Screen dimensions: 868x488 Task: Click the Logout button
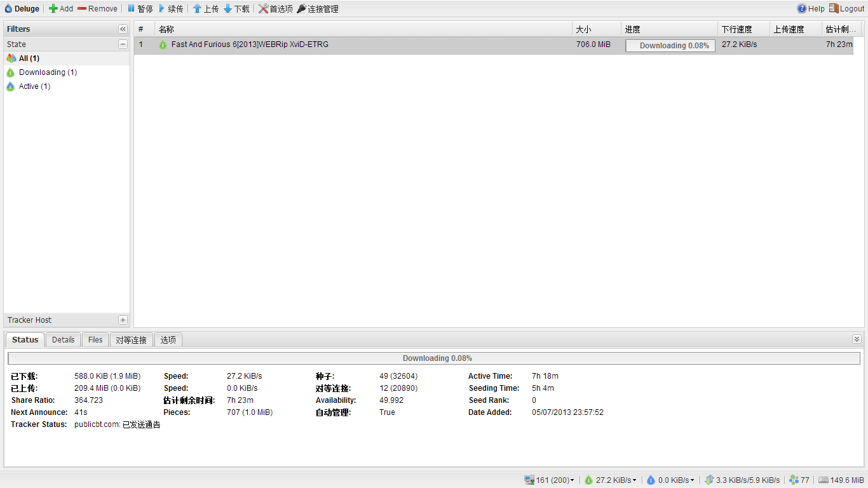click(846, 9)
